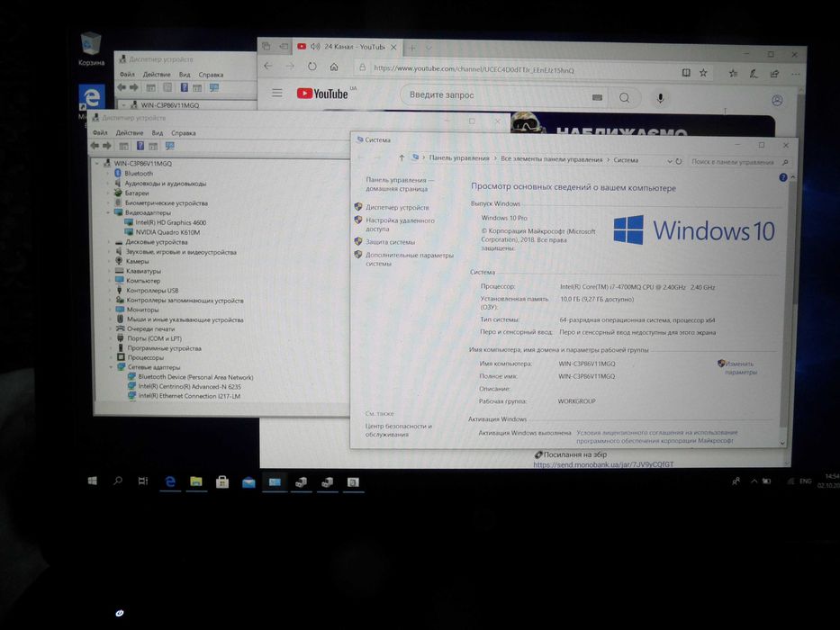This screenshot has height=630, width=840.
Task: Click Все элементы панели управления breadcrumb
Action: click(x=551, y=159)
